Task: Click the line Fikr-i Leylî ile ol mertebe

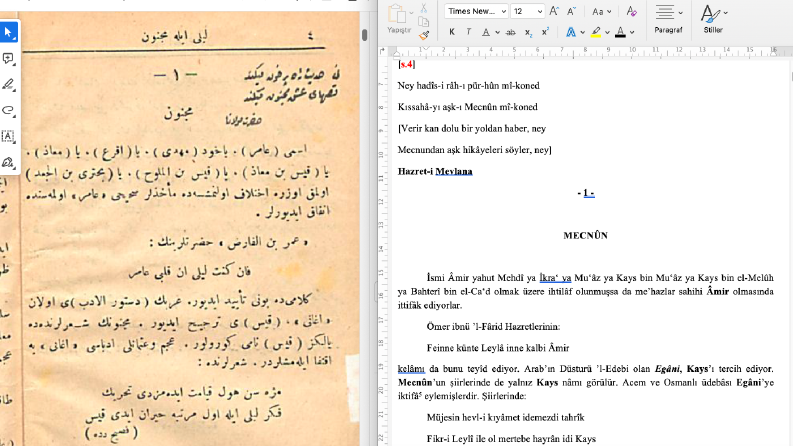Action: [x=511, y=438]
